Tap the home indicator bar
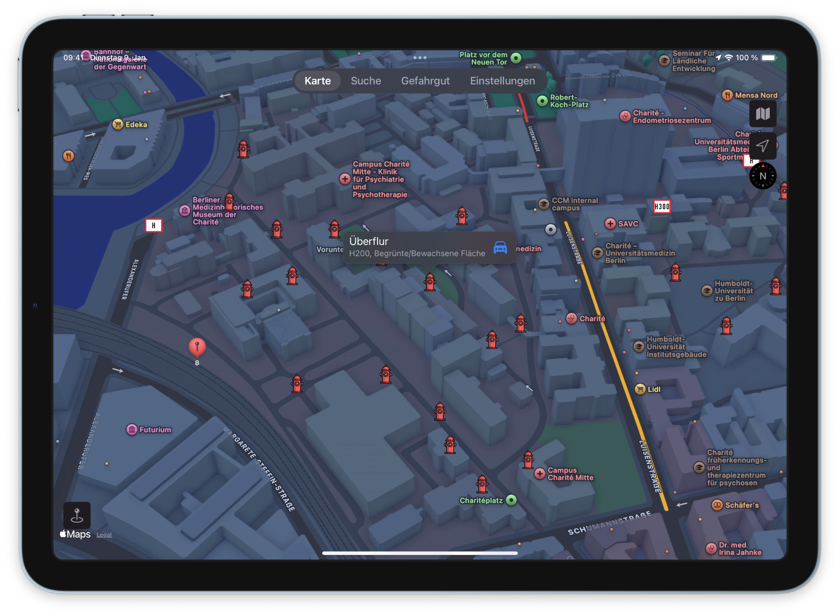 (x=420, y=553)
